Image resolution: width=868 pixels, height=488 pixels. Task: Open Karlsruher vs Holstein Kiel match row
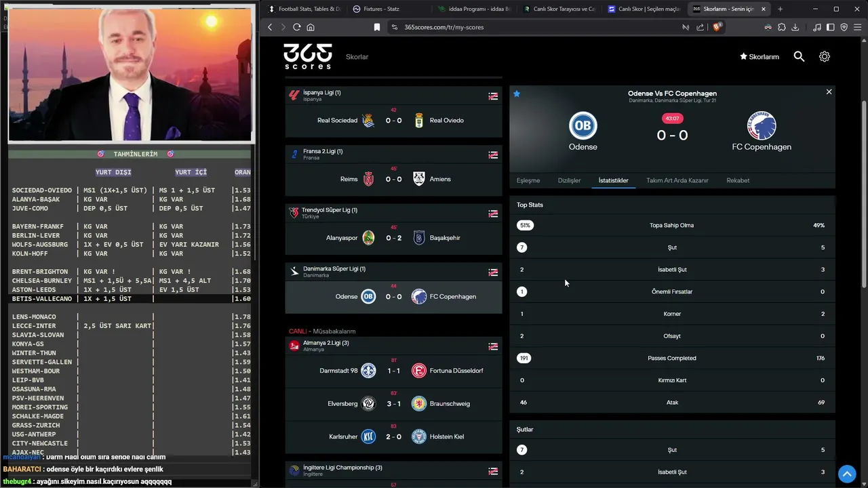393,436
